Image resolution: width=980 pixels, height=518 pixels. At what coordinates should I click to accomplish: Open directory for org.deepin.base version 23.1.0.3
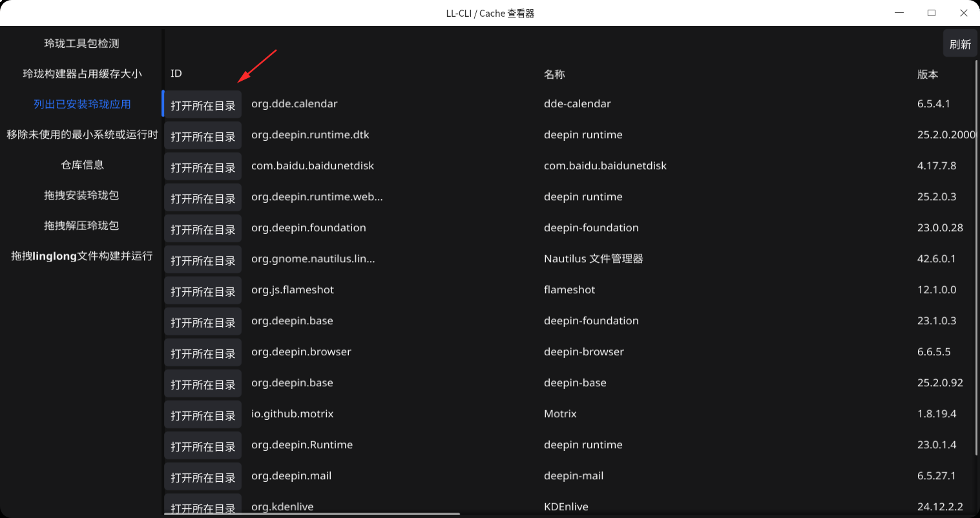(203, 322)
